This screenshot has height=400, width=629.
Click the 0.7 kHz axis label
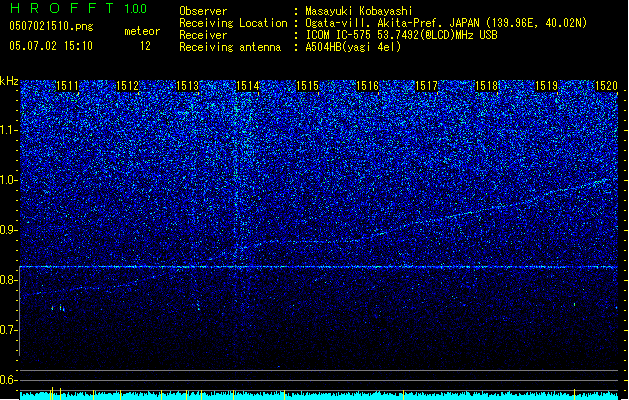(9, 330)
